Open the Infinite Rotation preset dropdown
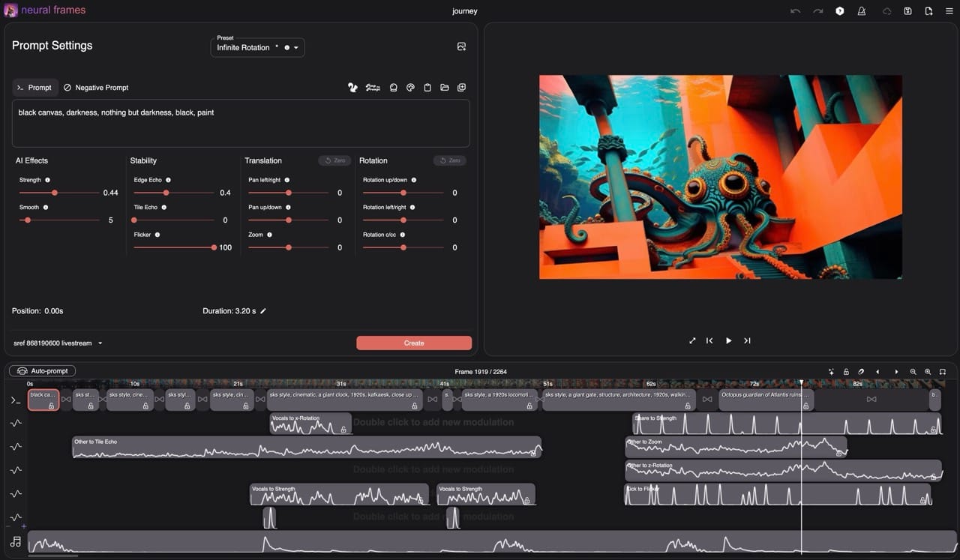The width and height of the screenshot is (960, 560). pos(257,47)
